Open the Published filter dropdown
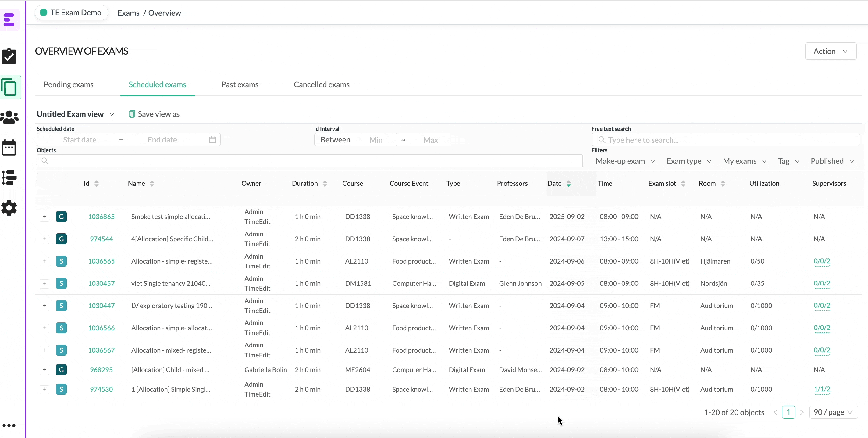The image size is (868, 438). [832, 161]
